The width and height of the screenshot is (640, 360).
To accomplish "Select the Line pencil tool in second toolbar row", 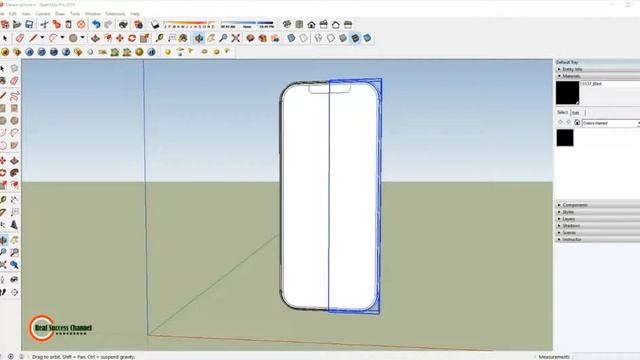I will point(33,38).
